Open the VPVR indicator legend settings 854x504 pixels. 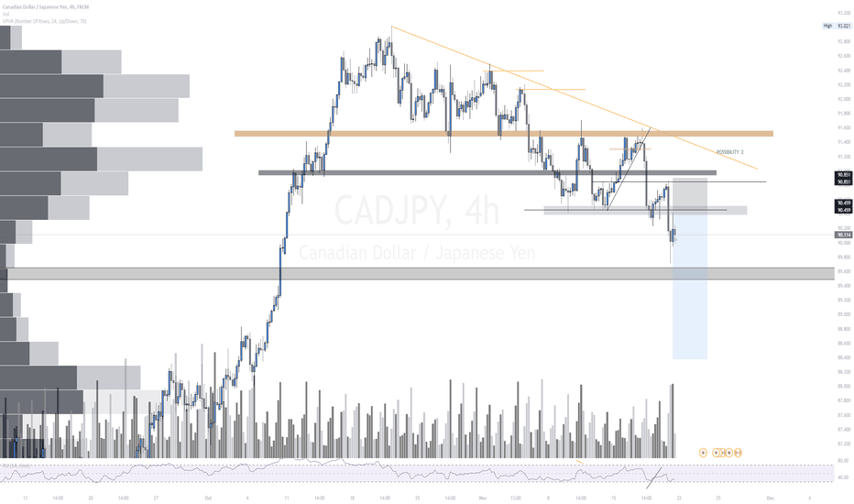[x=44, y=21]
